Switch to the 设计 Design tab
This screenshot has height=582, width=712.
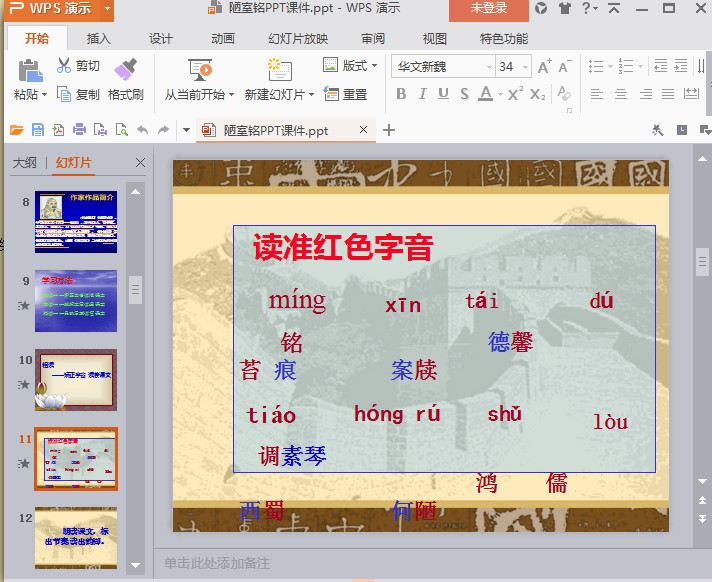pyautogui.click(x=161, y=39)
